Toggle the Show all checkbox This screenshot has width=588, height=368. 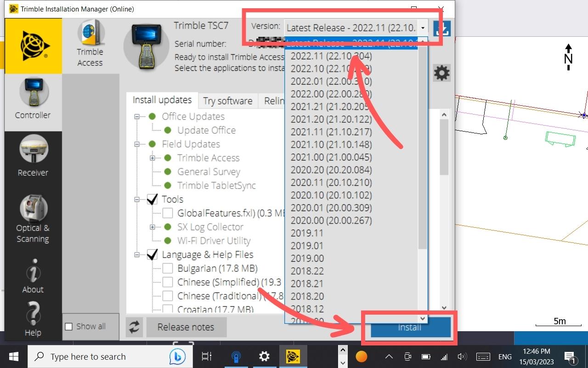point(69,327)
